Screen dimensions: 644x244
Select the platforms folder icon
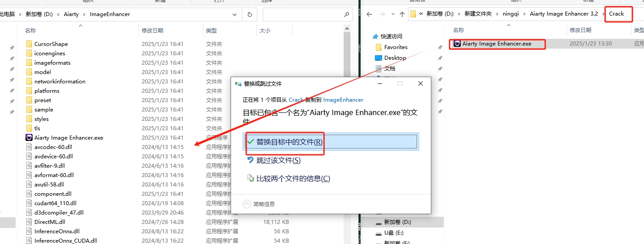pos(29,91)
